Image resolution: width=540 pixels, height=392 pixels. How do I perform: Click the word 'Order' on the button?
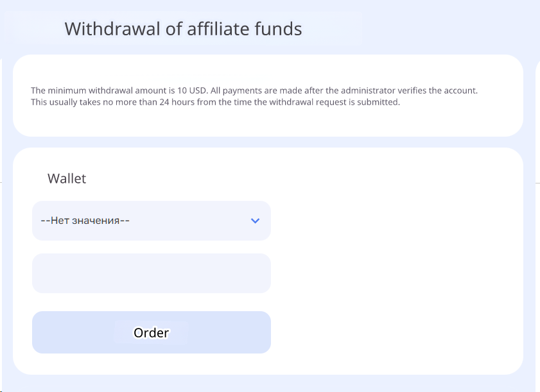(x=151, y=333)
